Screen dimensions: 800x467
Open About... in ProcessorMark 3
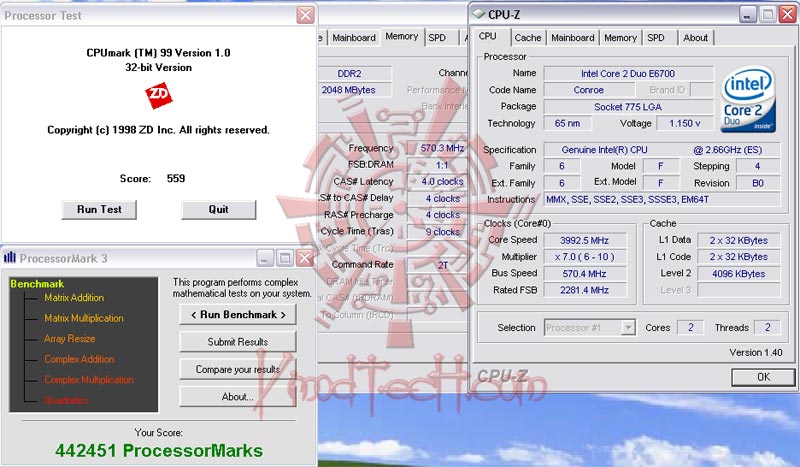(238, 397)
